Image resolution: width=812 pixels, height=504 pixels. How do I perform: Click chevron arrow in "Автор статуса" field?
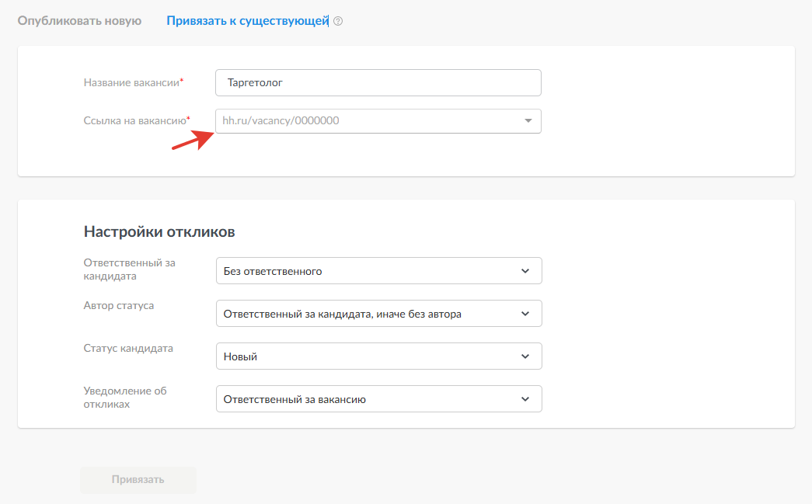coord(525,314)
